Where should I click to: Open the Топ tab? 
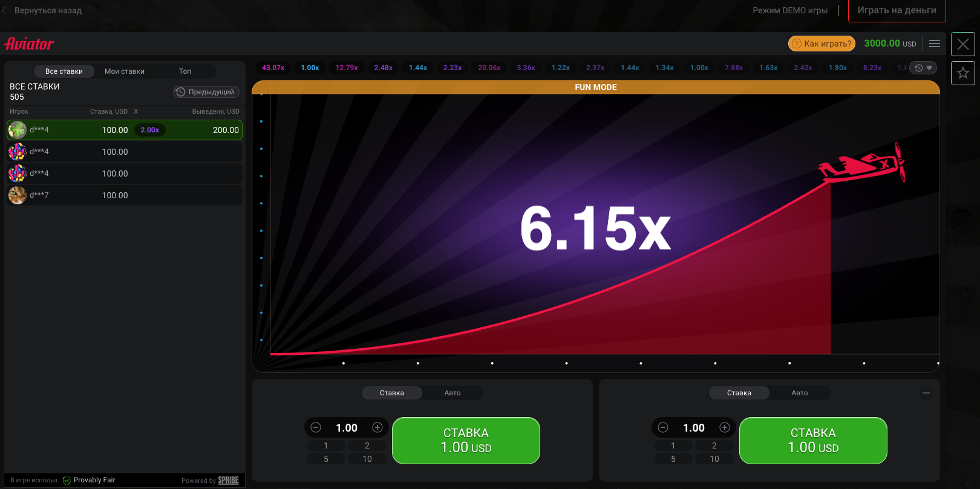pyautogui.click(x=185, y=71)
